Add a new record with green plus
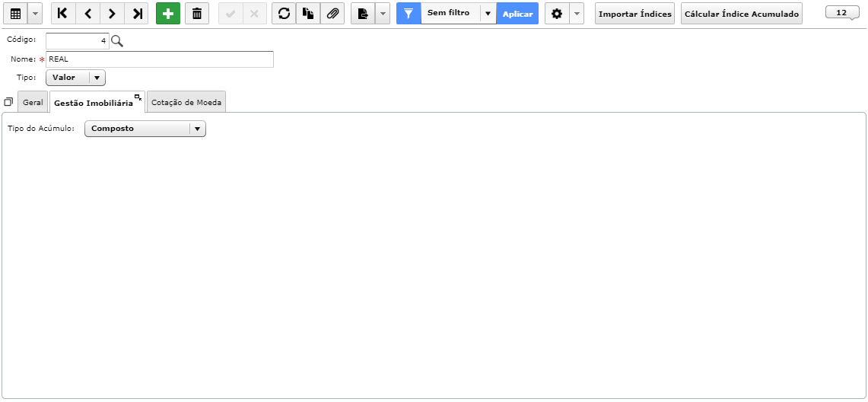Screen dimensions: 868x402 [x=168, y=14]
